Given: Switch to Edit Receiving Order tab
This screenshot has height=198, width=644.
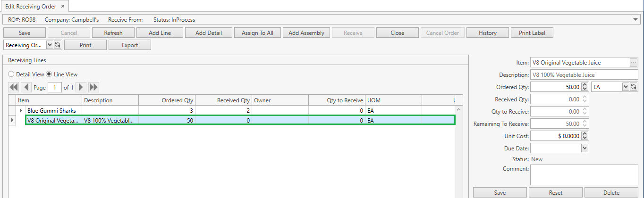Looking at the screenshot, I should tap(31, 6).
